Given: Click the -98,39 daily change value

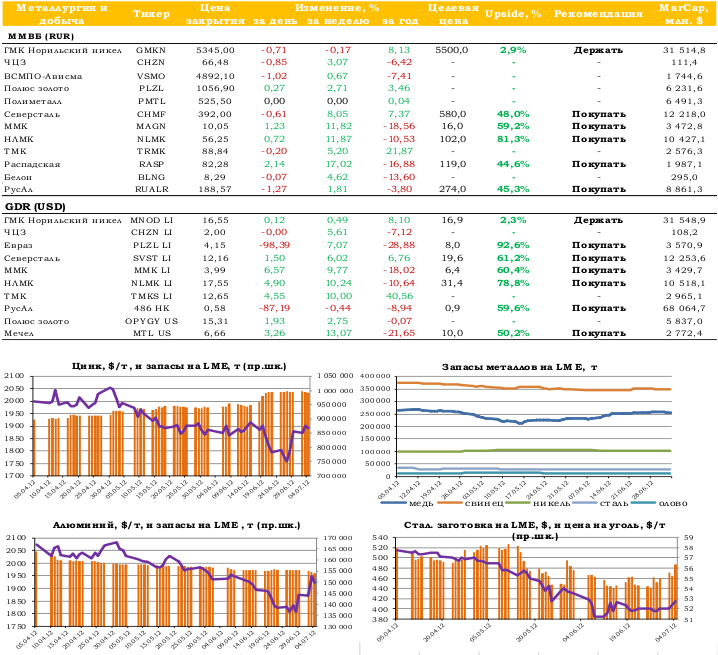Looking at the screenshot, I should [274, 246].
